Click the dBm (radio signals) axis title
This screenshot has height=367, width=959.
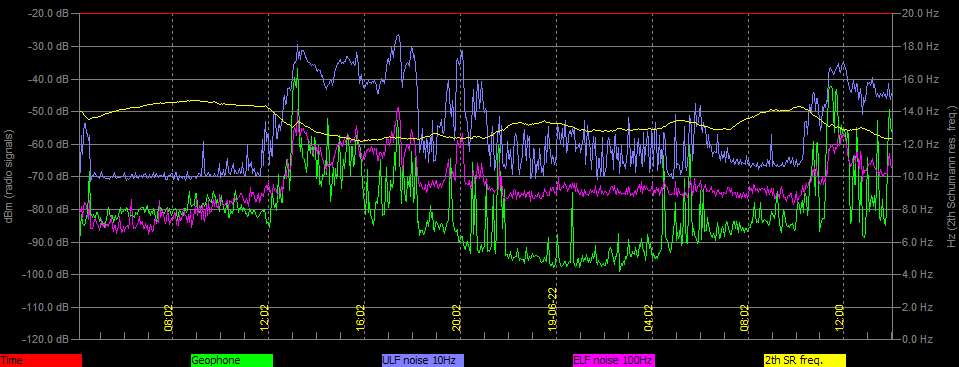(10, 176)
